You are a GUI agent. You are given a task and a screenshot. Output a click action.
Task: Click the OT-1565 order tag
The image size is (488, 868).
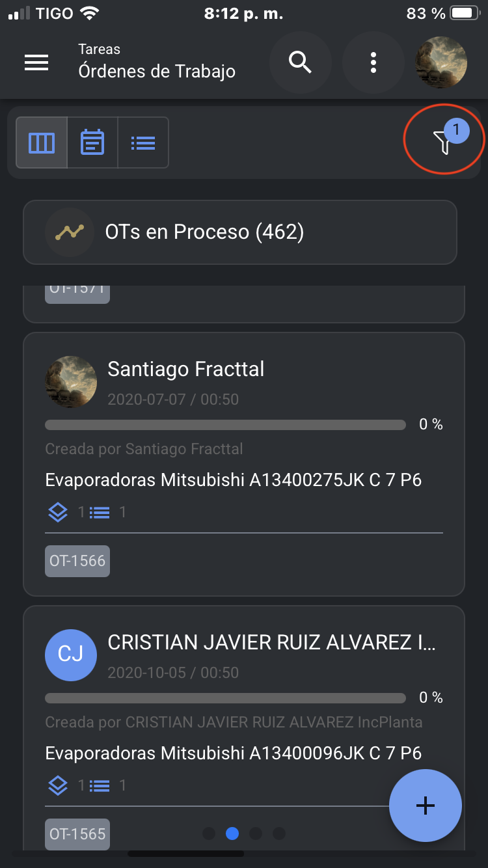pos(77,834)
